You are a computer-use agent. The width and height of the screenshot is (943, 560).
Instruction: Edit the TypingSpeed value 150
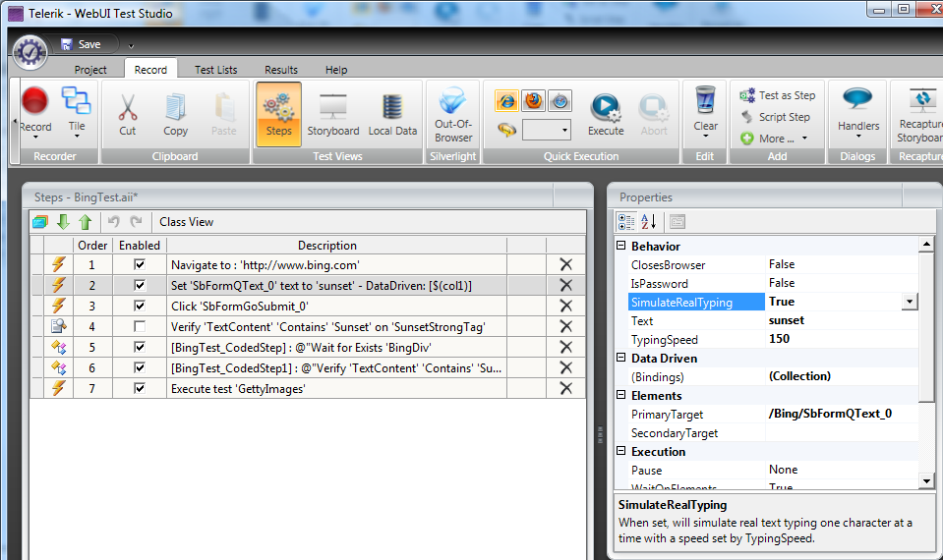pos(842,339)
